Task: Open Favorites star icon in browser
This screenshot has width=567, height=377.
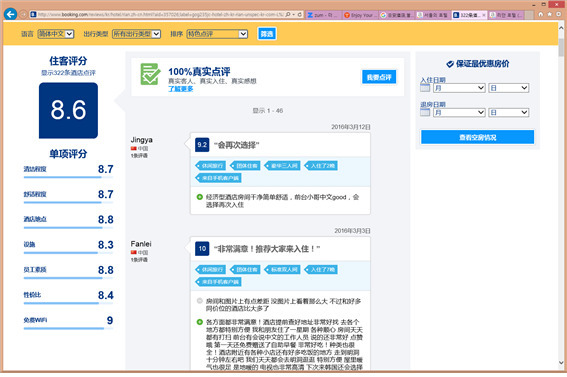Action: click(550, 14)
